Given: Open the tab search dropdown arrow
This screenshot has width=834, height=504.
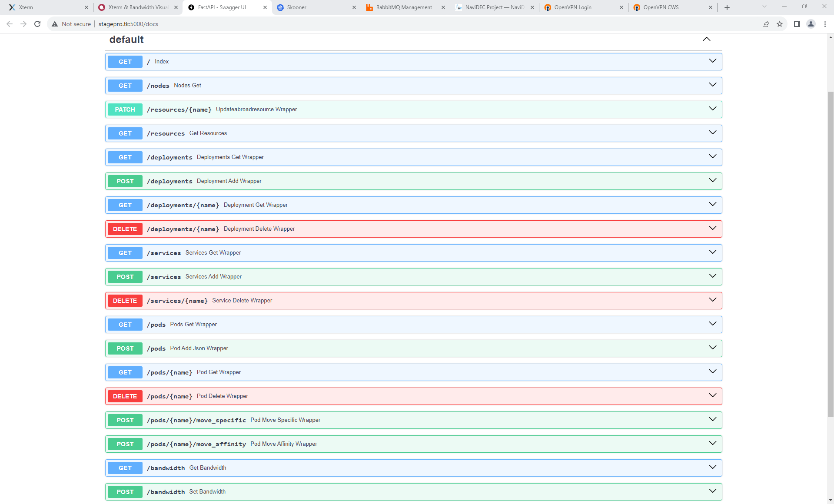Looking at the screenshot, I should point(764,7).
